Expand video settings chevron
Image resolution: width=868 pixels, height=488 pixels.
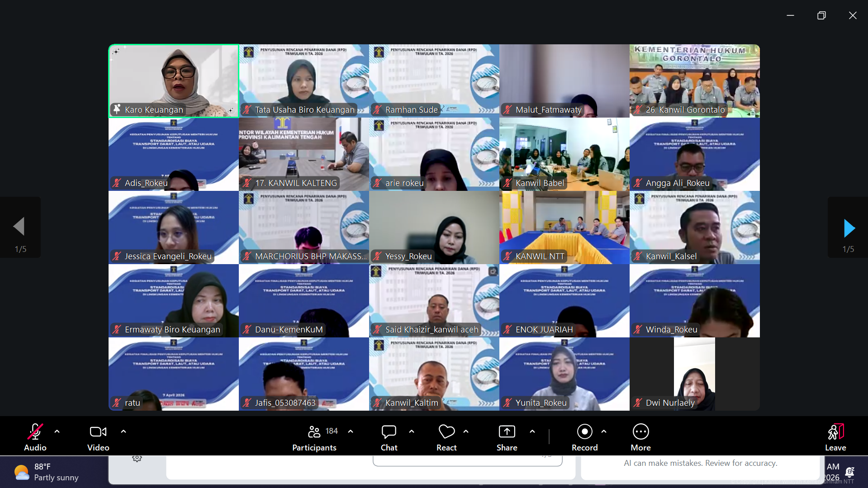(123, 431)
